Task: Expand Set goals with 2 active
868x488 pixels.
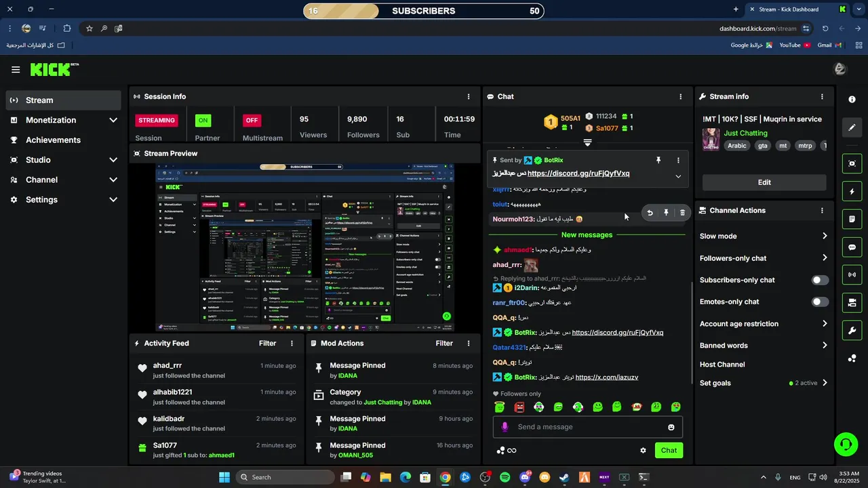Action: coord(764,383)
